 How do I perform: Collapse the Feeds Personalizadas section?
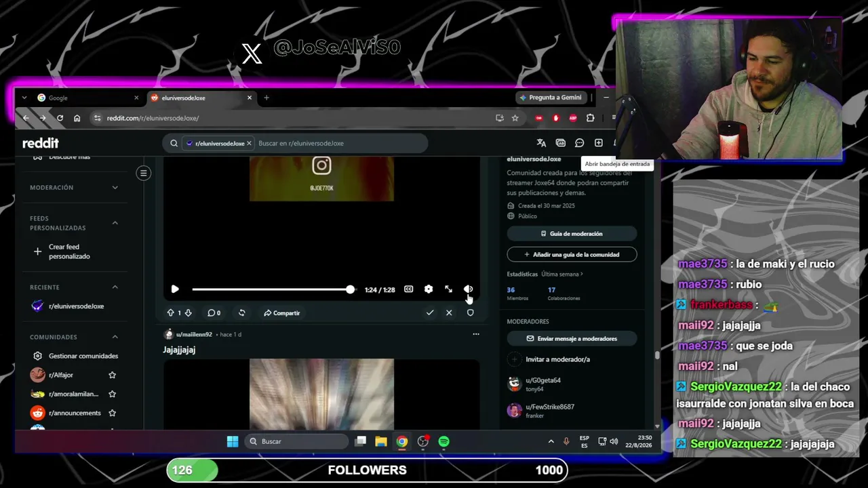click(115, 223)
